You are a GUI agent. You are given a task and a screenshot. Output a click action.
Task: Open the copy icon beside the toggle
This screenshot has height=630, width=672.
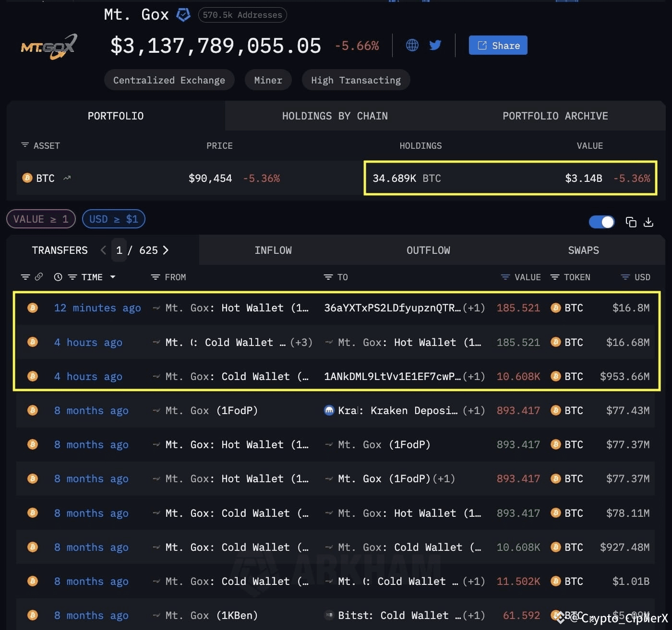[x=631, y=222]
